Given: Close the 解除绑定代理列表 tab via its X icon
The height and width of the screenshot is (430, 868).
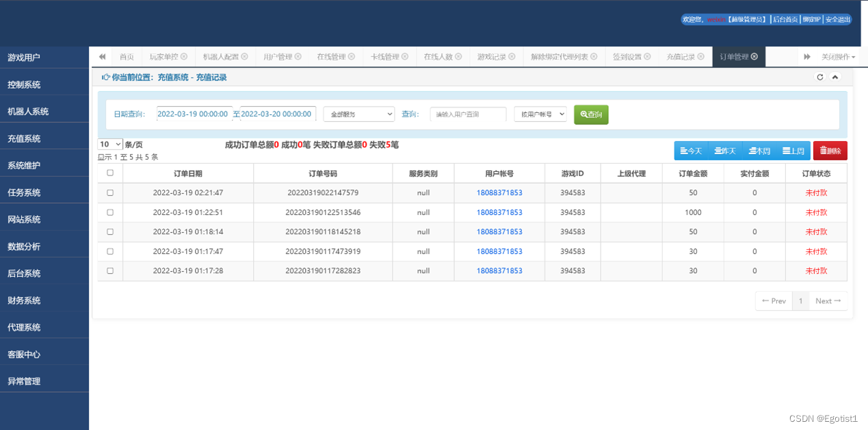Looking at the screenshot, I should point(594,57).
